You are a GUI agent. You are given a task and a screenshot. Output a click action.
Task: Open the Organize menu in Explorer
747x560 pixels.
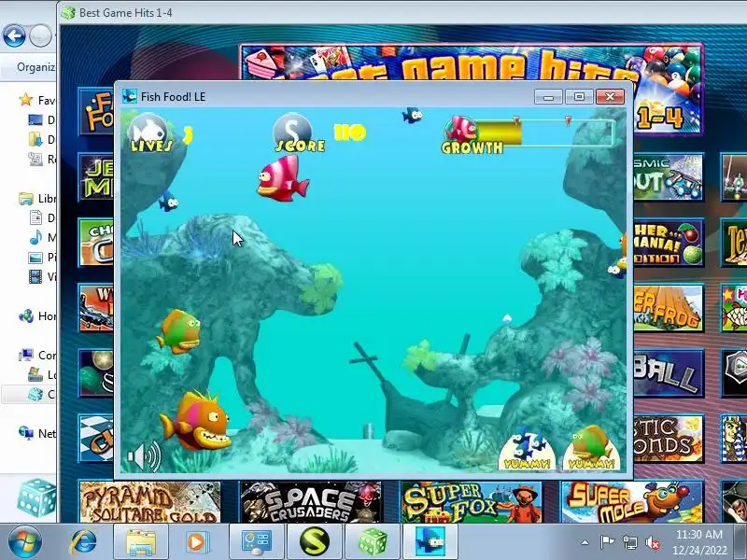click(x=35, y=67)
